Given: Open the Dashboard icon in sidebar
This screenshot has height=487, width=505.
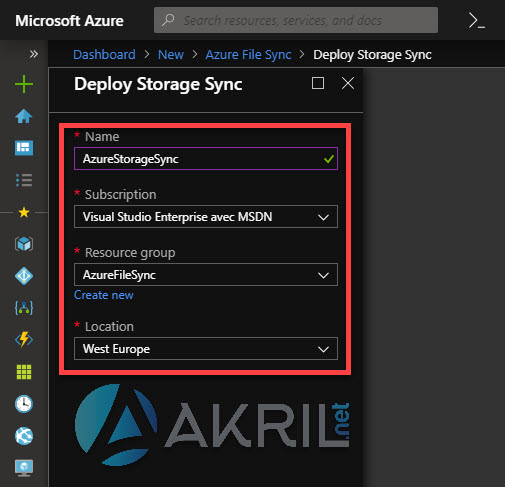Looking at the screenshot, I should [24, 148].
